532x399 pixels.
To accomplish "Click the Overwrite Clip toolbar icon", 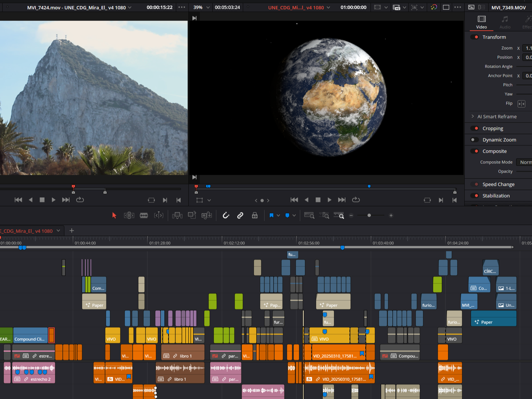I will click(192, 215).
